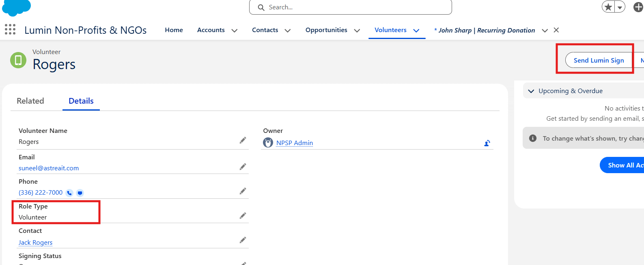Expand the Volunteers tab dropdown chevron
The width and height of the screenshot is (644, 265).
[416, 30]
